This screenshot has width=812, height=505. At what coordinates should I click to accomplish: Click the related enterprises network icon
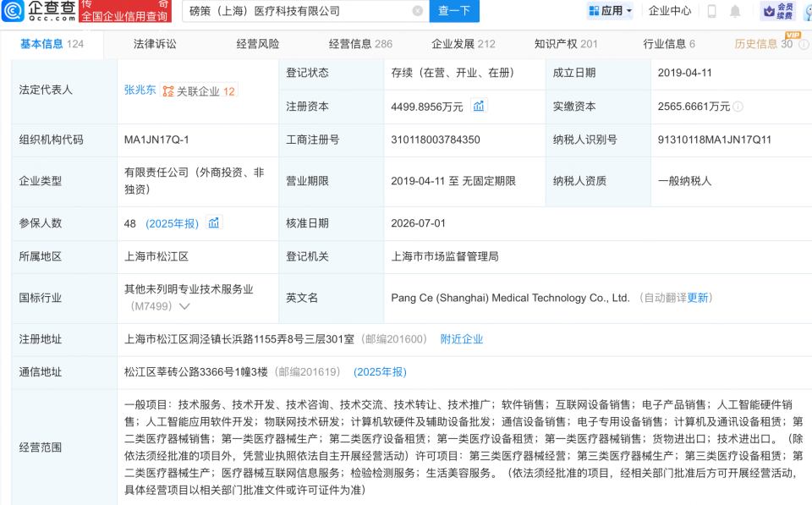(x=168, y=91)
